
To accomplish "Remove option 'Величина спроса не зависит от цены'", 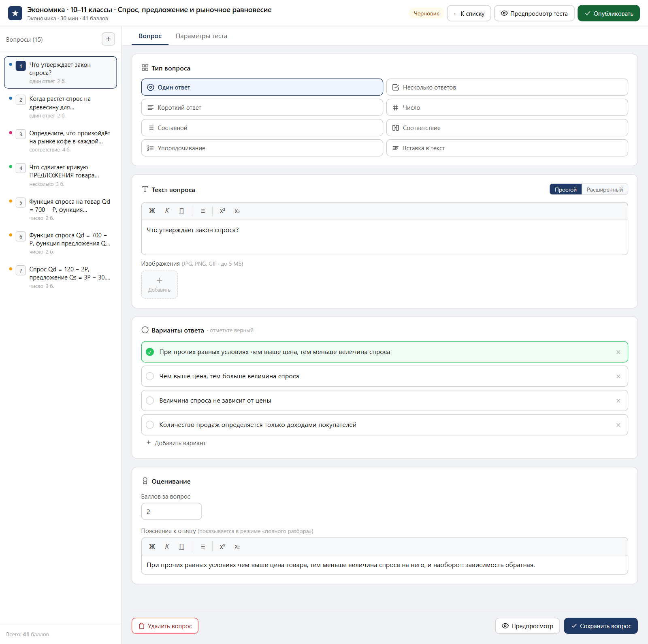I will point(618,401).
